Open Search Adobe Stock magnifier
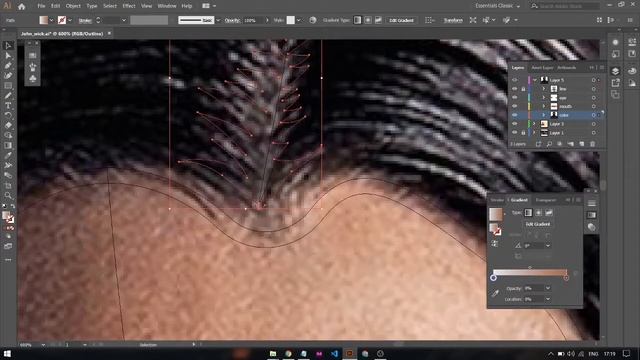Screen dimensions: 640x360 [x=534, y=6]
